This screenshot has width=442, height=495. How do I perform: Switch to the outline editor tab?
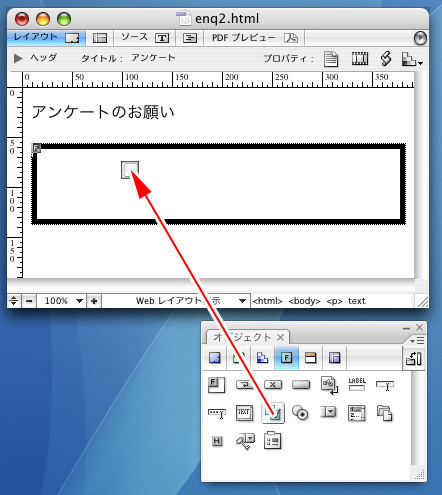[190, 38]
